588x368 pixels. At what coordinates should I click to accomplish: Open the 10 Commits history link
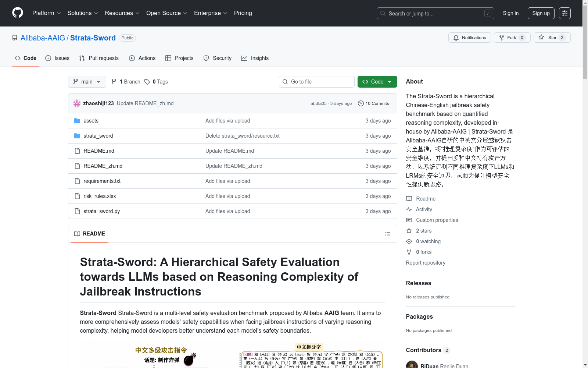pos(373,103)
